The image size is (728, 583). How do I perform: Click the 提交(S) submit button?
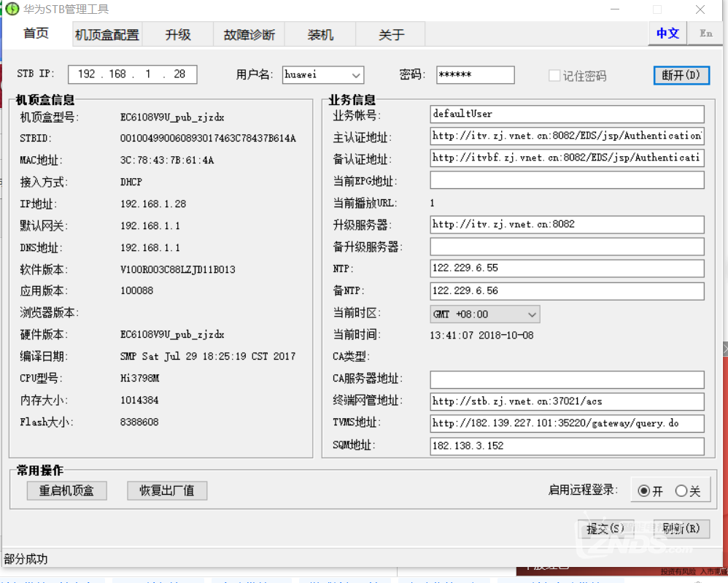pyautogui.click(x=606, y=529)
